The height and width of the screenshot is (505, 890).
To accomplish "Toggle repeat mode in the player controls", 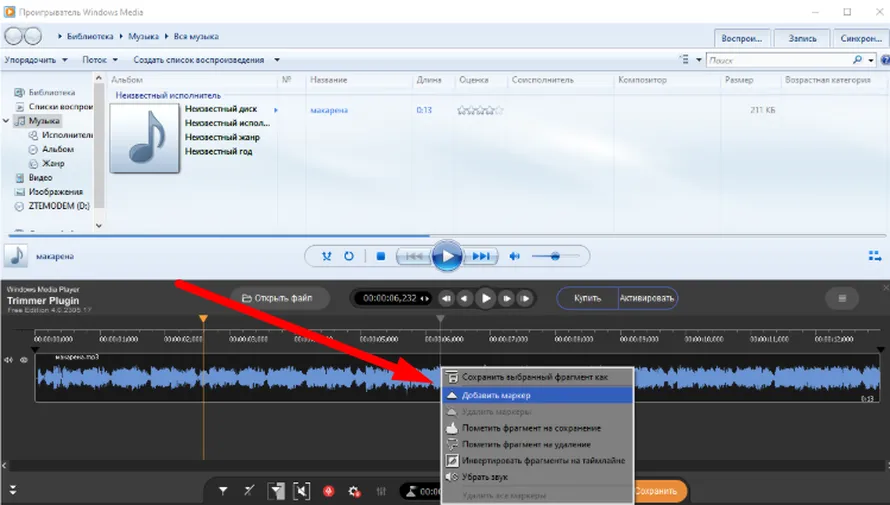I will coord(349,256).
